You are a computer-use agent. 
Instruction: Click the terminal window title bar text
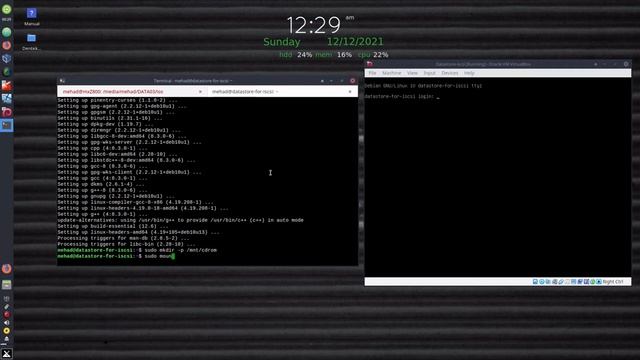click(193, 81)
